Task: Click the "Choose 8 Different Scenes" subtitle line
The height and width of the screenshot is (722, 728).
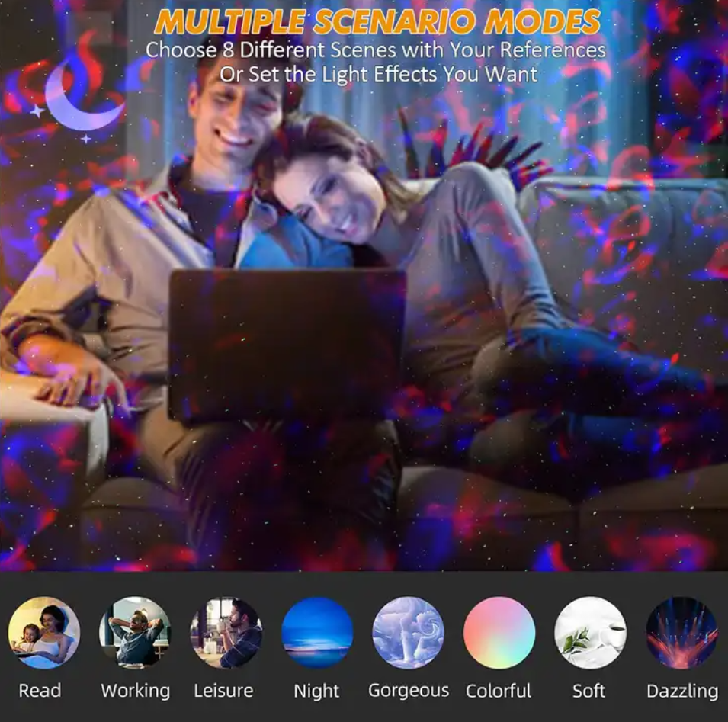Action: point(376,50)
